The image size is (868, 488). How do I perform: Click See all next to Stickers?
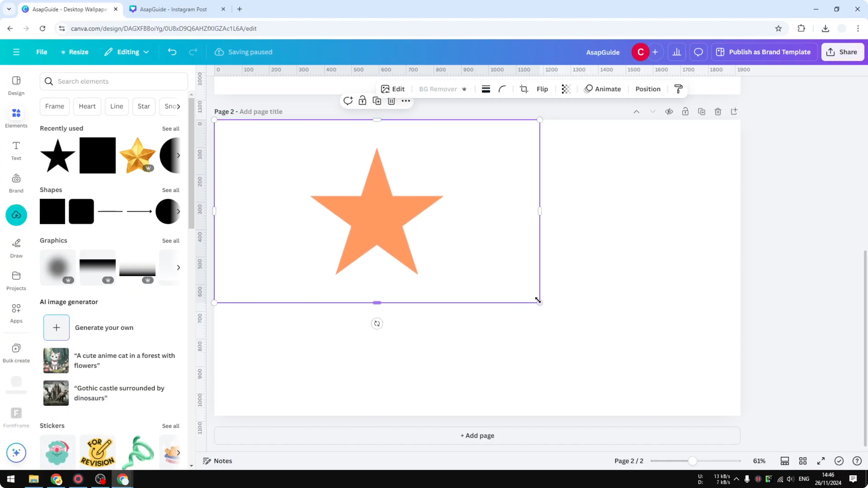171,426
